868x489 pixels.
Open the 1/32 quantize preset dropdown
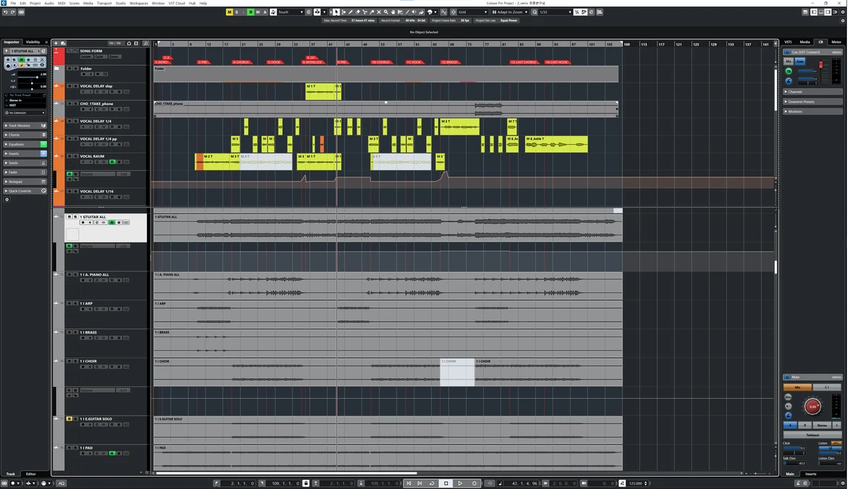pyautogui.click(x=556, y=12)
